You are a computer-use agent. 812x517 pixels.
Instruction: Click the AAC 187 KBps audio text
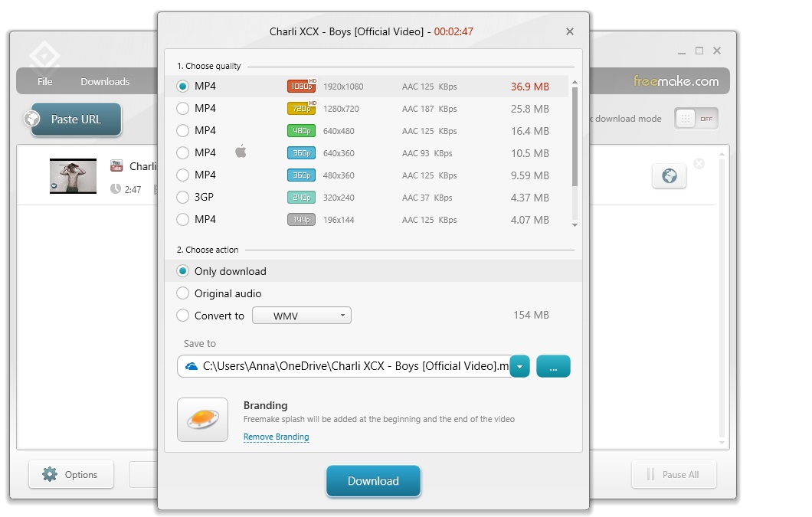429,109
